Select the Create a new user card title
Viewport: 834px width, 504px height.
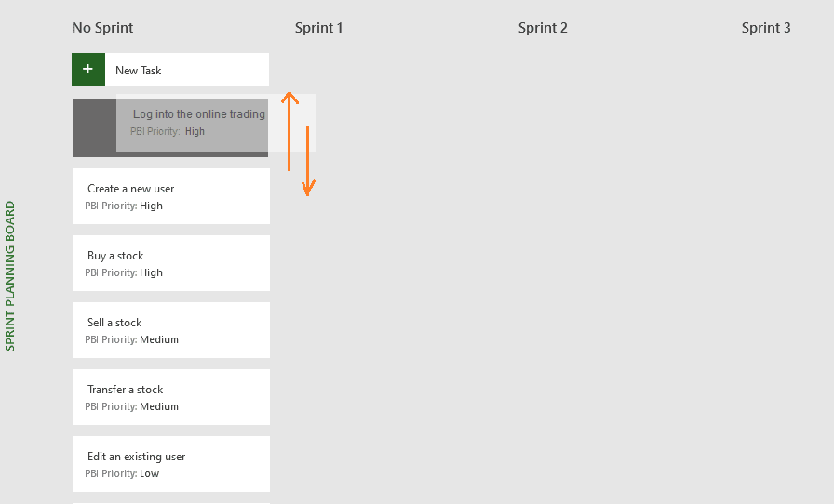coord(131,189)
